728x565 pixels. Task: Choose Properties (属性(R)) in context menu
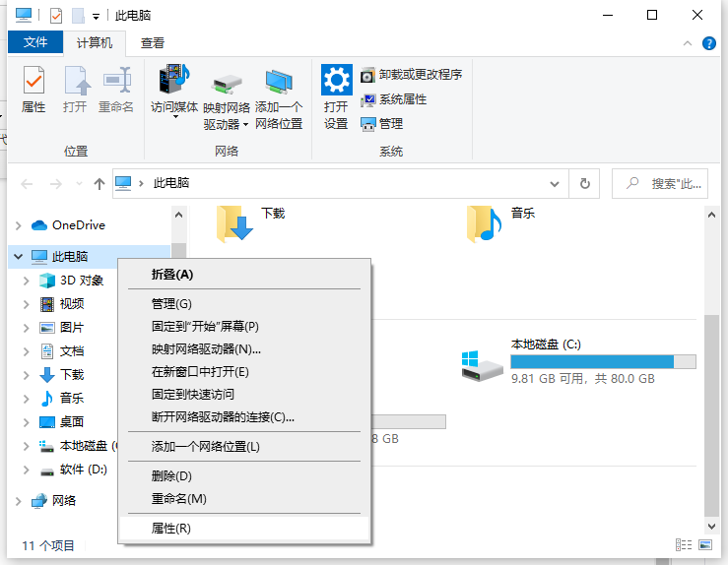pyautogui.click(x=244, y=529)
